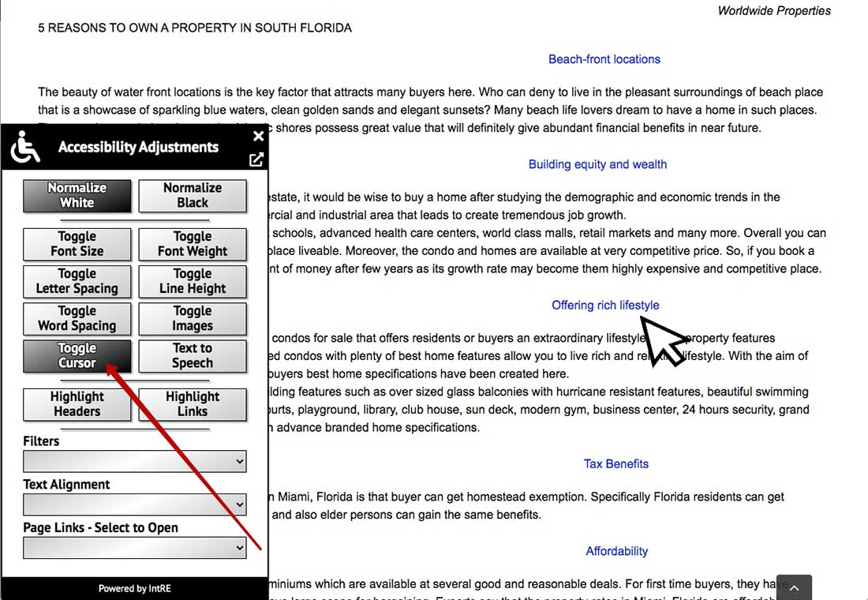Screen dimensions: 868x600
Task: Open the Text Alignment dropdown
Action: (134, 504)
